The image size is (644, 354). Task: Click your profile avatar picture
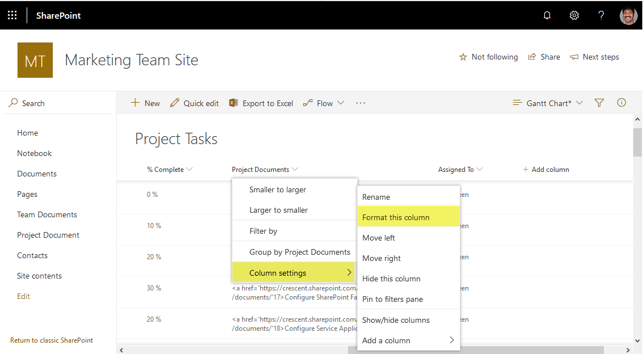click(x=628, y=15)
